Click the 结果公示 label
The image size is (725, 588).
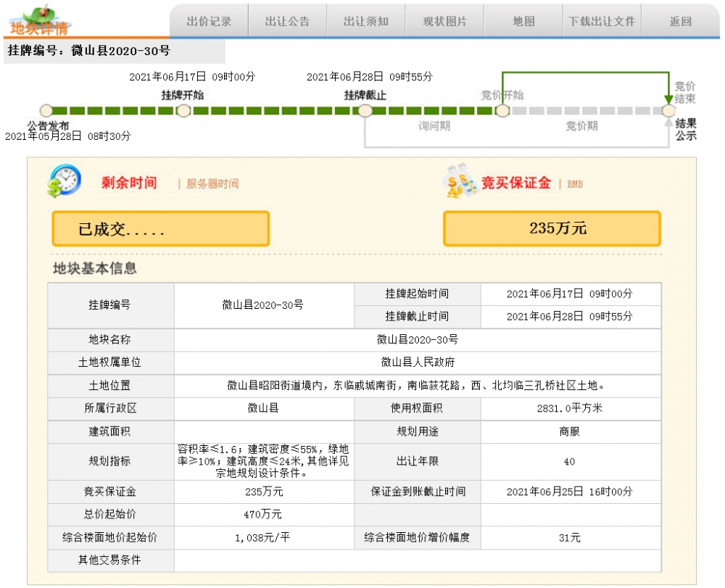[686, 130]
